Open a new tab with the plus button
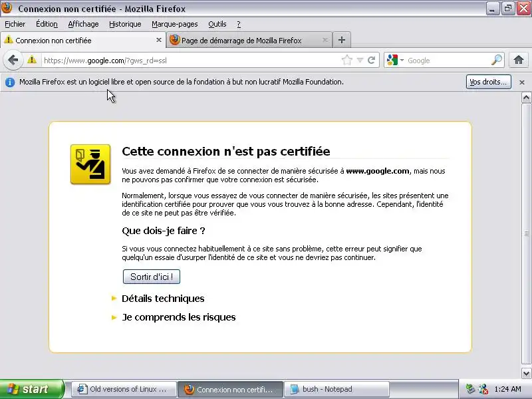The height and width of the screenshot is (399, 532). (342, 40)
